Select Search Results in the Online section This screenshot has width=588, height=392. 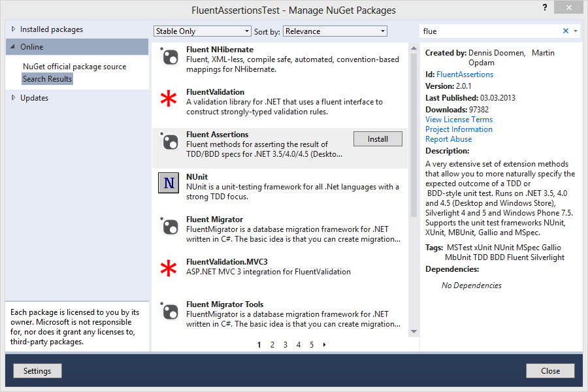click(48, 79)
